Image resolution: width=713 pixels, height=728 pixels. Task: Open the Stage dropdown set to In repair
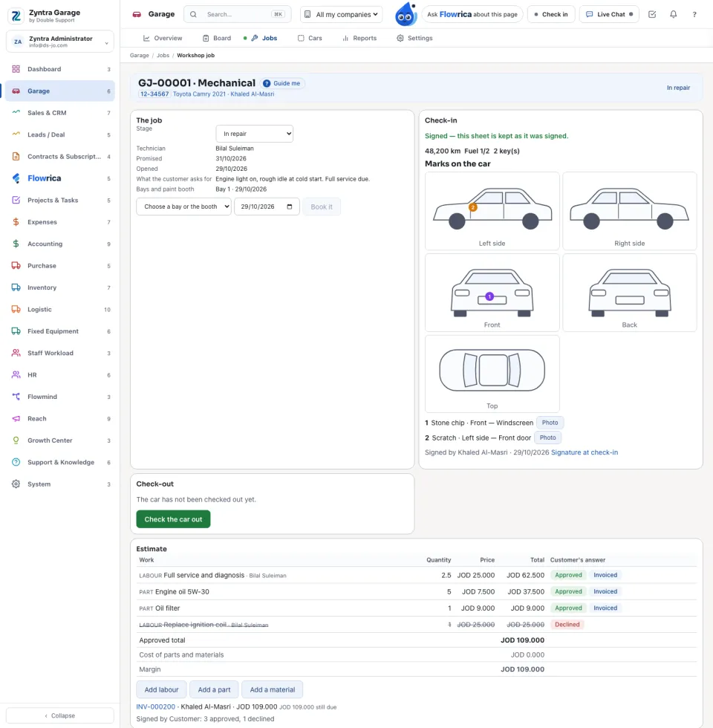[x=254, y=134]
